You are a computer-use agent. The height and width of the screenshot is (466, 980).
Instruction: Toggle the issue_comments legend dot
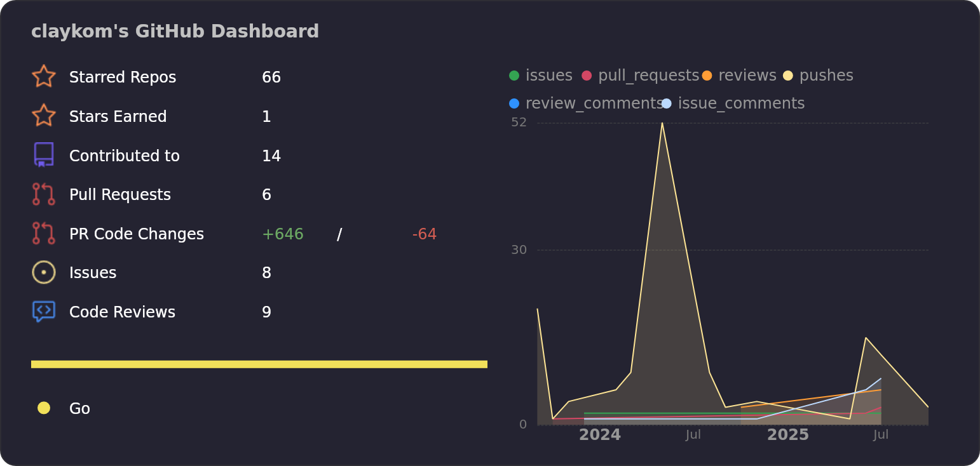tap(667, 103)
